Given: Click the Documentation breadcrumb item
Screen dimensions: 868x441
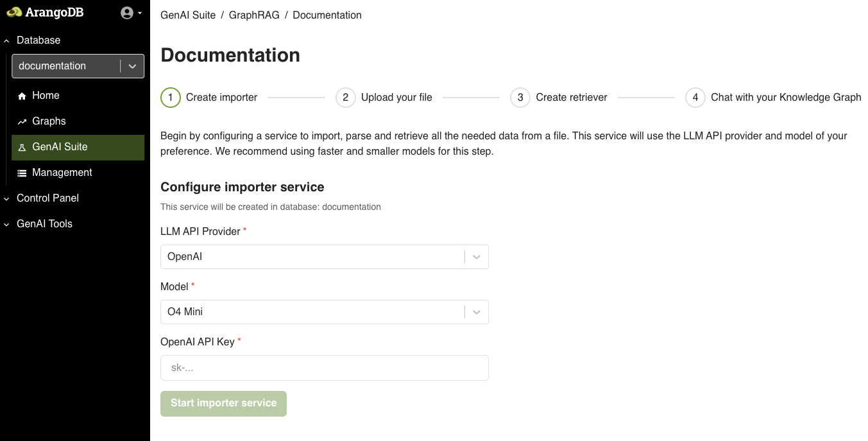Looking at the screenshot, I should click(327, 15).
